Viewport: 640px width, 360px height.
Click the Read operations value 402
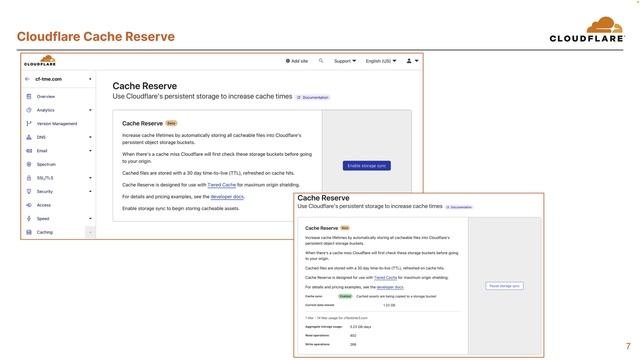[x=353, y=336]
